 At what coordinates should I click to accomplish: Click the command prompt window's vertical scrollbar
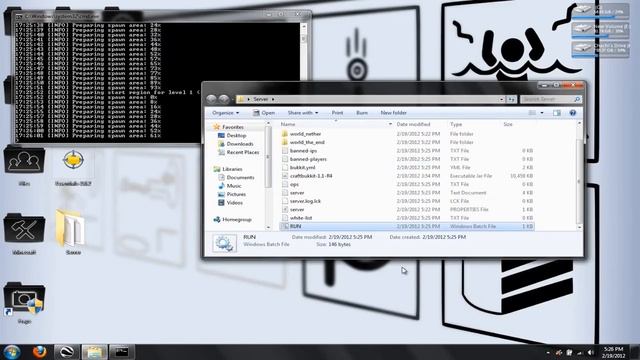click(x=303, y=82)
